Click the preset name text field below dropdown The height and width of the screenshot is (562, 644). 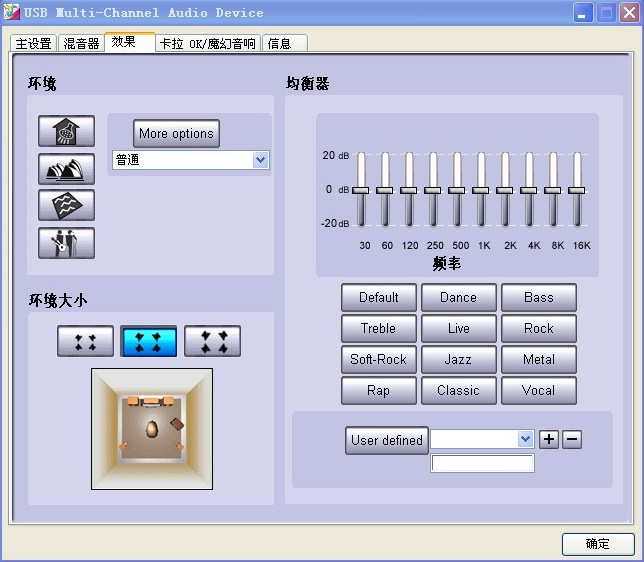[482, 463]
